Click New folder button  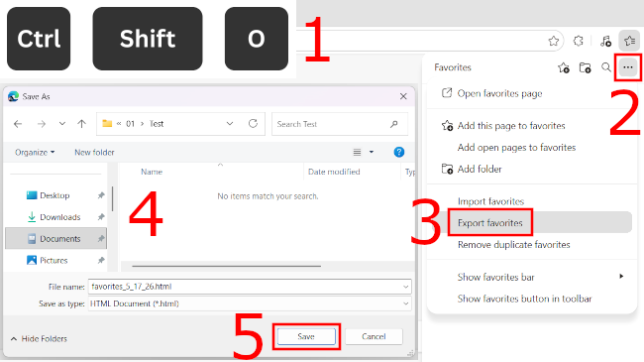coord(94,152)
